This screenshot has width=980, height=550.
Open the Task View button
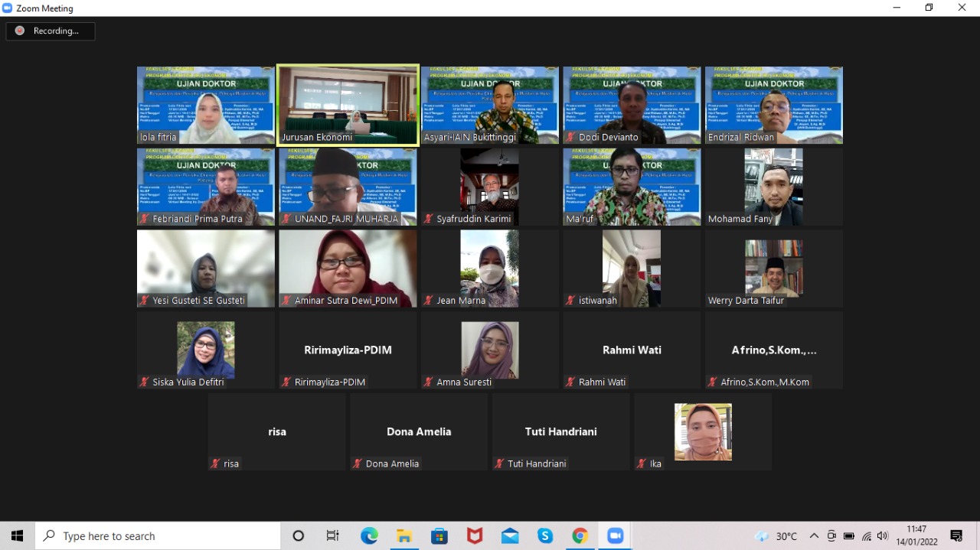pos(333,536)
